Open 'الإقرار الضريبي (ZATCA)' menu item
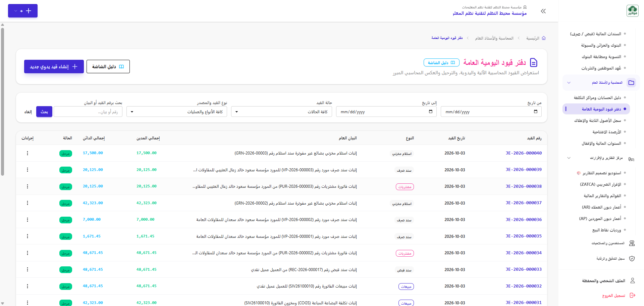This screenshot has width=644, height=306. point(600,184)
